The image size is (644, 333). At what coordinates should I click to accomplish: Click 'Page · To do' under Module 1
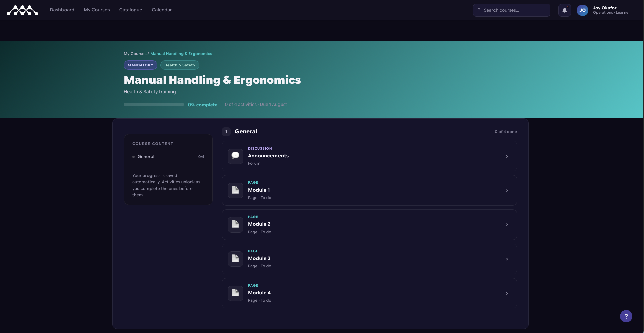coord(260,198)
